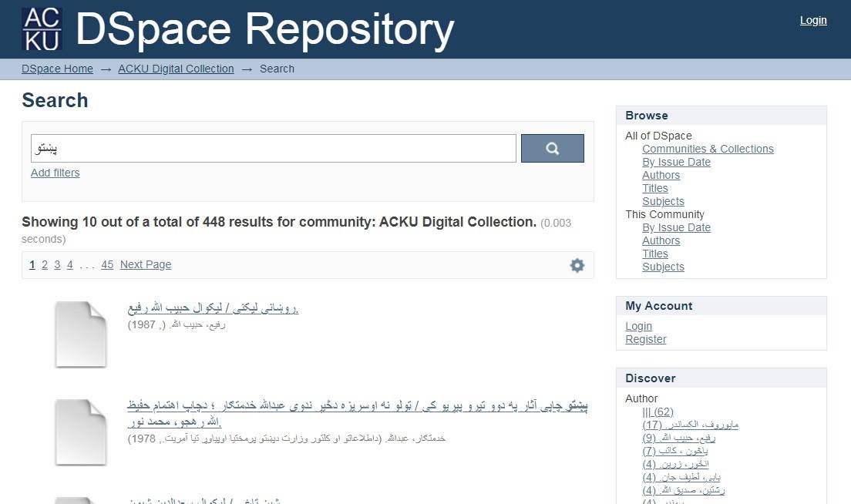851x504 pixels.
Task: Filter by the author with (62) results
Action: point(658,412)
